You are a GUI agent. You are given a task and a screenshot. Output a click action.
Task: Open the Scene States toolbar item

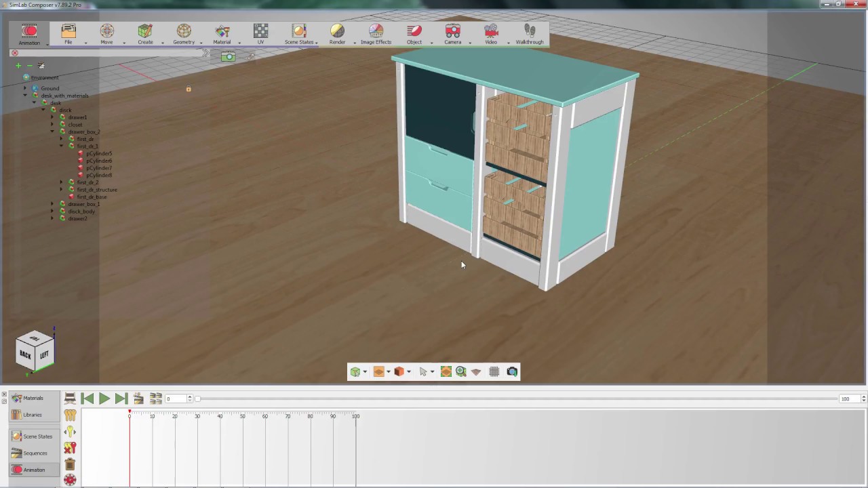[x=299, y=35]
